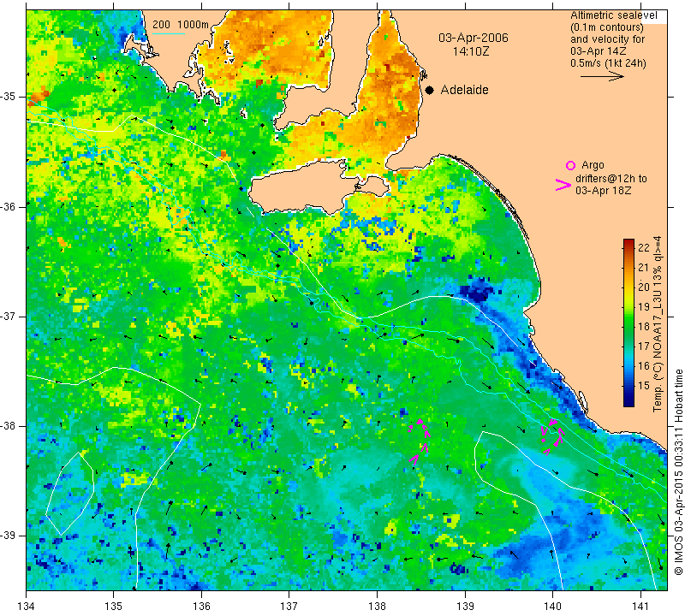Click the 0.5m/s velocity reference arrow
The image size is (685, 616).
coord(602,76)
